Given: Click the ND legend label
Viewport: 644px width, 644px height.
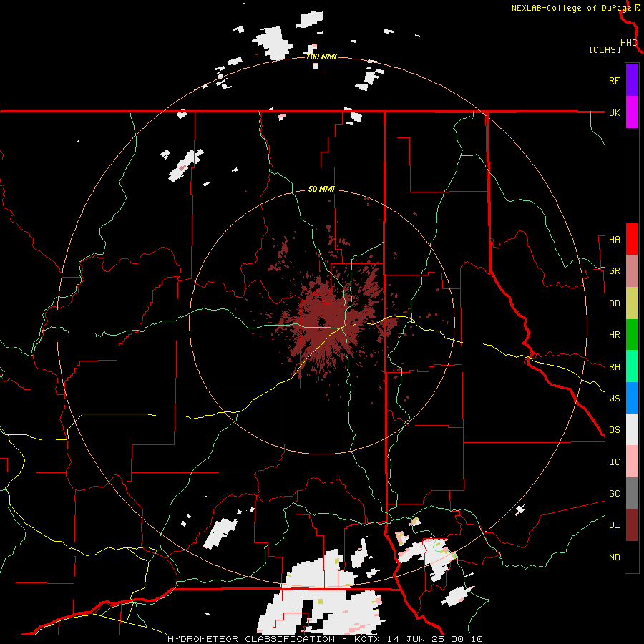Looking at the screenshot, I should click(614, 557).
